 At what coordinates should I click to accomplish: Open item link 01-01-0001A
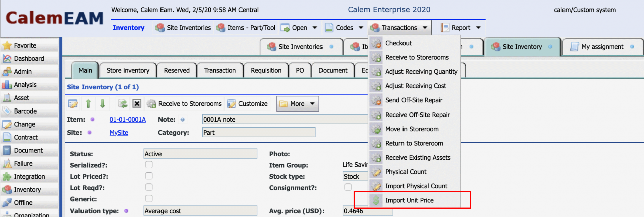pyautogui.click(x=128, y=119)
